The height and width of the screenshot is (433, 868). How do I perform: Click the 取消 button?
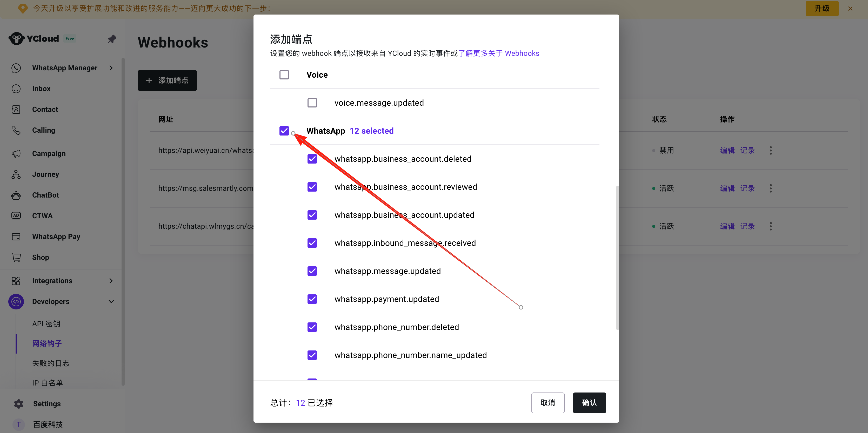point(547,403)
